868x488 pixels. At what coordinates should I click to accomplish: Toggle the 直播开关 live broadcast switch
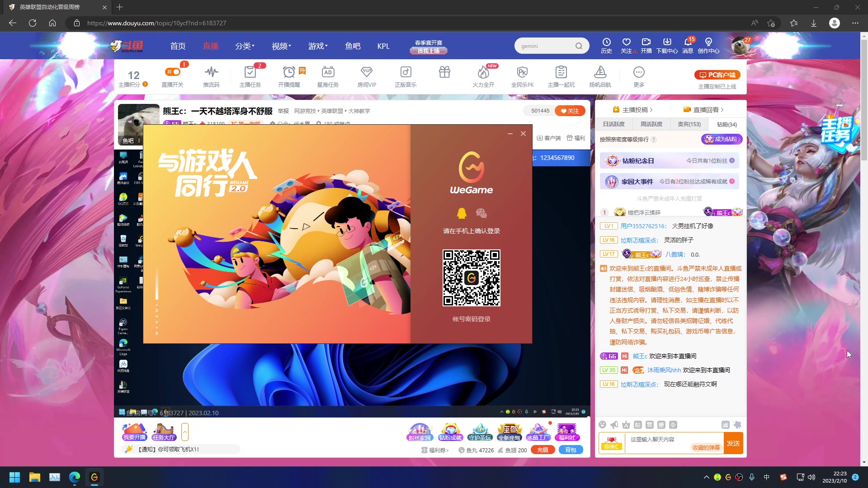tap(172, 71)
